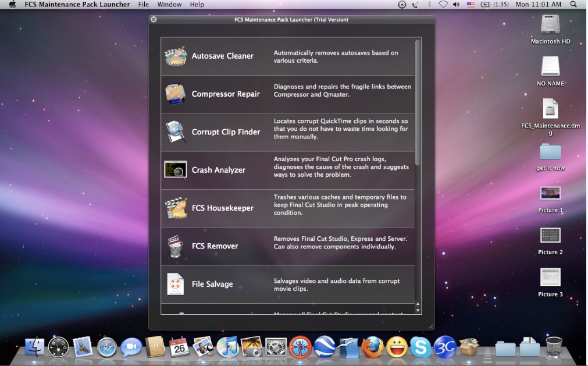Open iChat camera bubble in Dock
Viewport: 588px width, 366px height.
pos(131,347)
